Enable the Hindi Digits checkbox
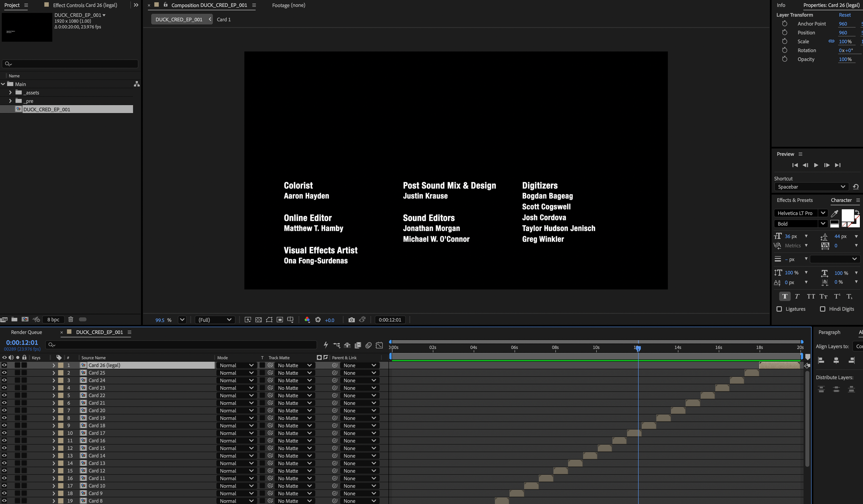The width and height of the screenshot is (863, 504). [823, 309]
